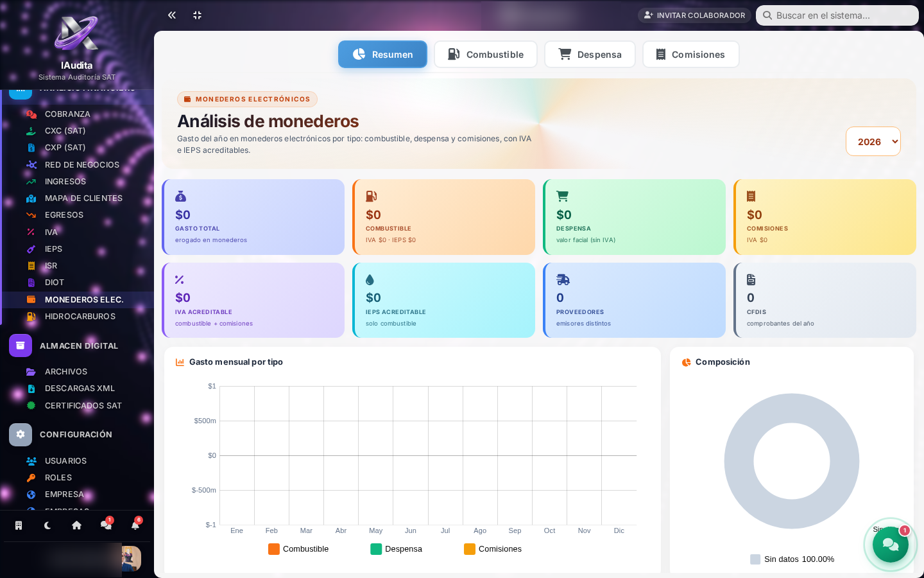Viewport: 924px width, 578px height.
Task: Click 'Análisis de monederos' heading
Action: tap(268, 121)
